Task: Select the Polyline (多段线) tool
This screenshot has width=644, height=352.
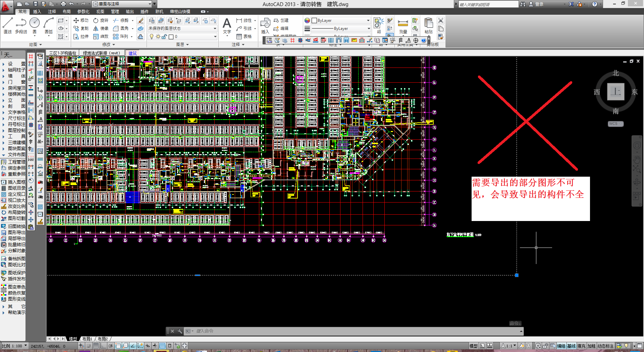Action: (21, 25)
